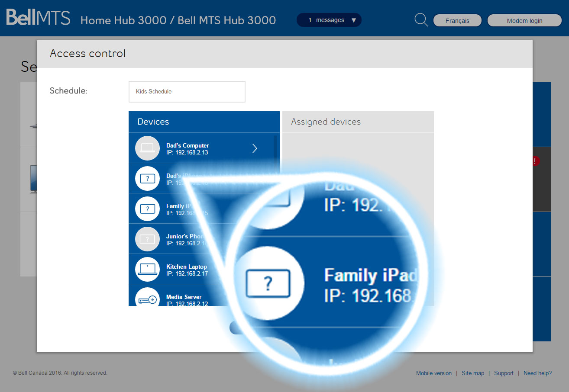The image size is (569, 392).
Task: Select Dad's iPhone unknown device icon
Action: (148, 178)
